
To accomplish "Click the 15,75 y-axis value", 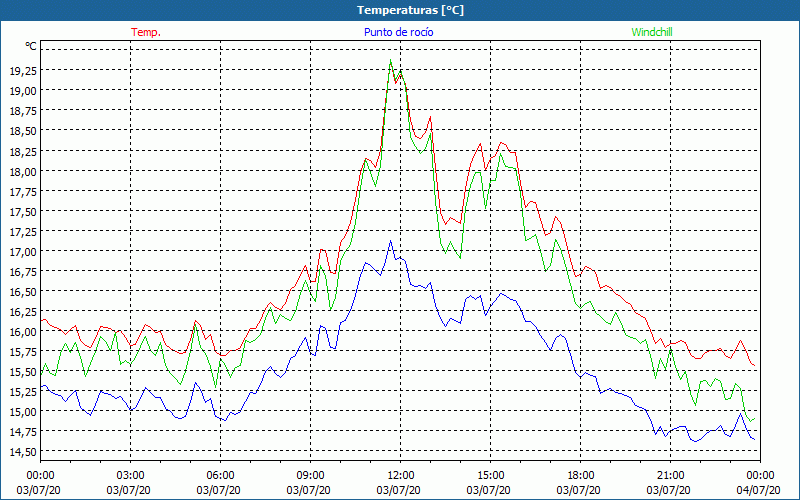I will pos(23,352).
